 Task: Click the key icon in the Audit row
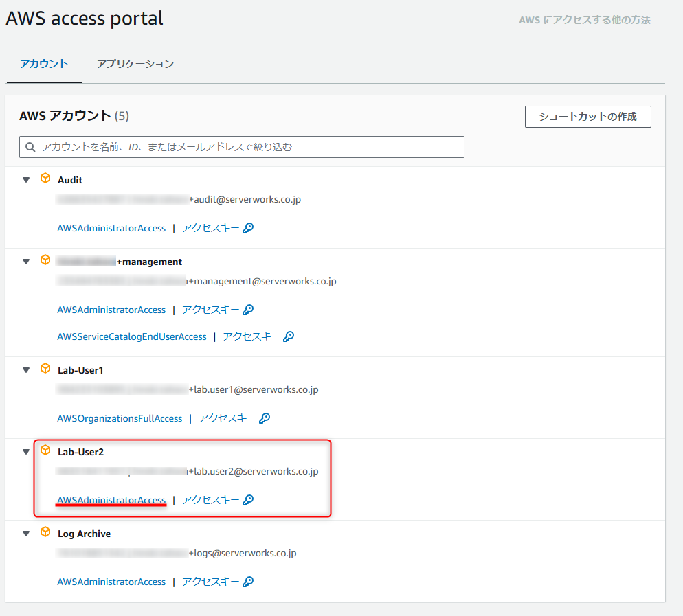click(x=248, y=228)
